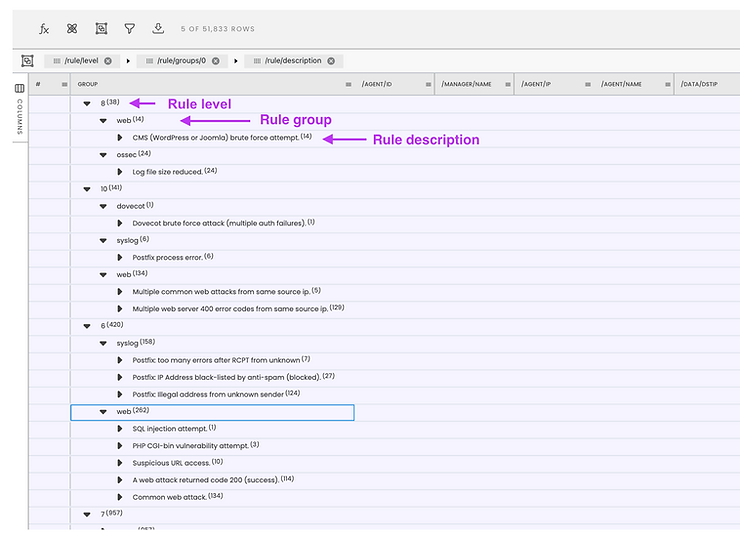
Task: Expand Postfix IP Address black-listed row
Action: [x=120, y=377]
